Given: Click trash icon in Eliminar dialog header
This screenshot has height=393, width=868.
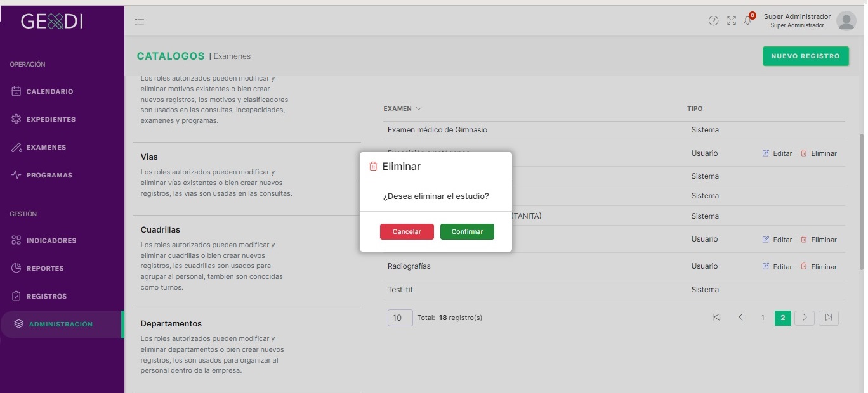Looking at the screenshot, I should click(x=373, y=166).
